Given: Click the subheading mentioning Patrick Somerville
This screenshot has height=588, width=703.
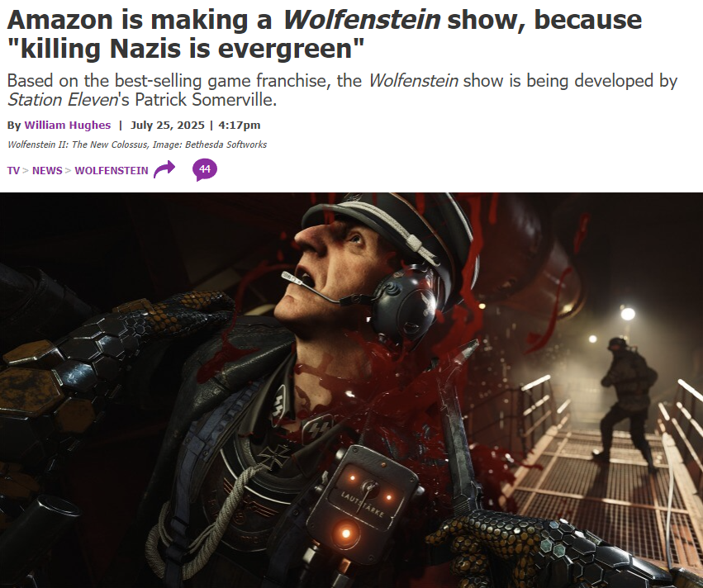Looking at the screenshot, I should click(x=342, y=90).
